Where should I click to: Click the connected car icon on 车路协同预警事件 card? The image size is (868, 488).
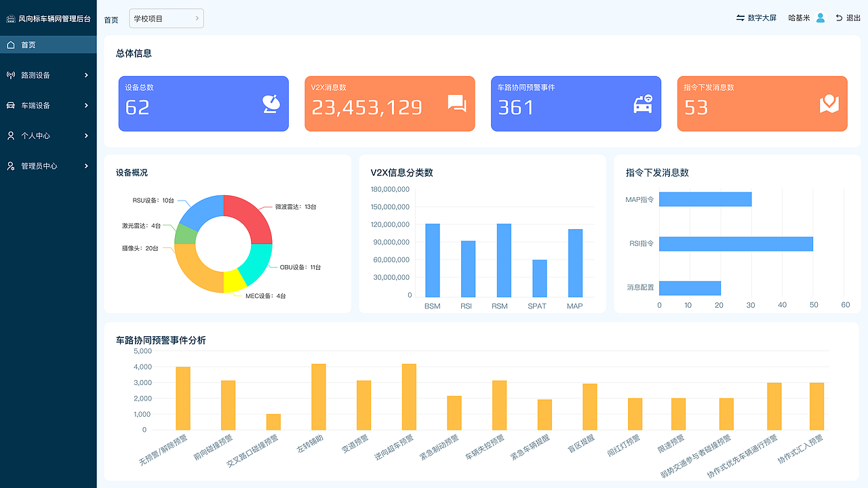tap(643, 104)
